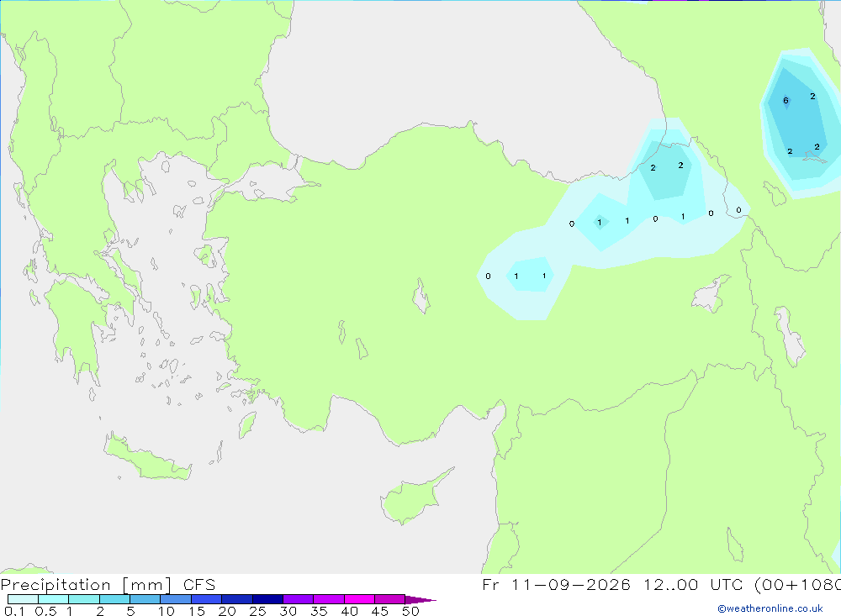Image resolution: width=841 pixels, height=616 pixels.
Task: Select the 30–35 mm violet legend box
Action: (299, 599)
